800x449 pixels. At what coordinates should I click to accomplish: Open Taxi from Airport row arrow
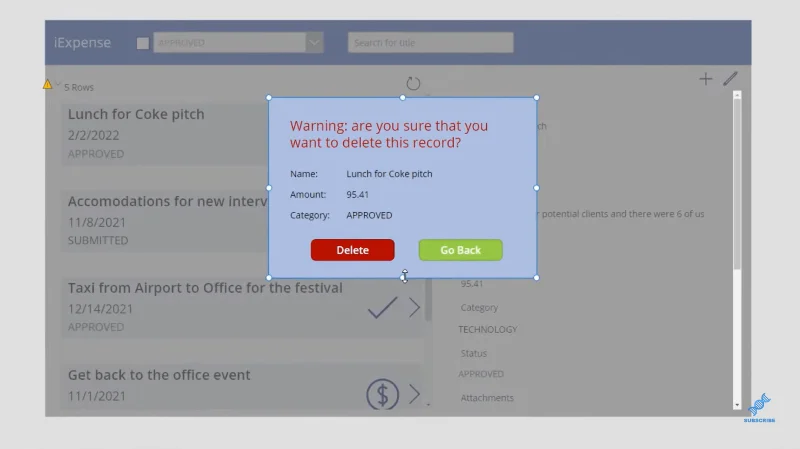[x=414, y=308]
